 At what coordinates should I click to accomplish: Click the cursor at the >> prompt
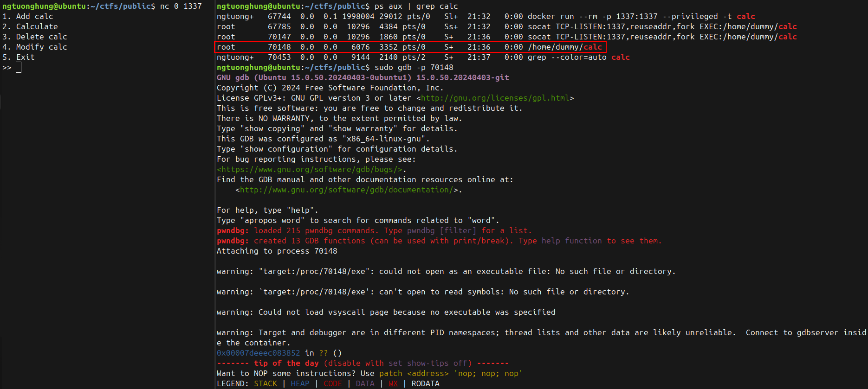(19, 68)
